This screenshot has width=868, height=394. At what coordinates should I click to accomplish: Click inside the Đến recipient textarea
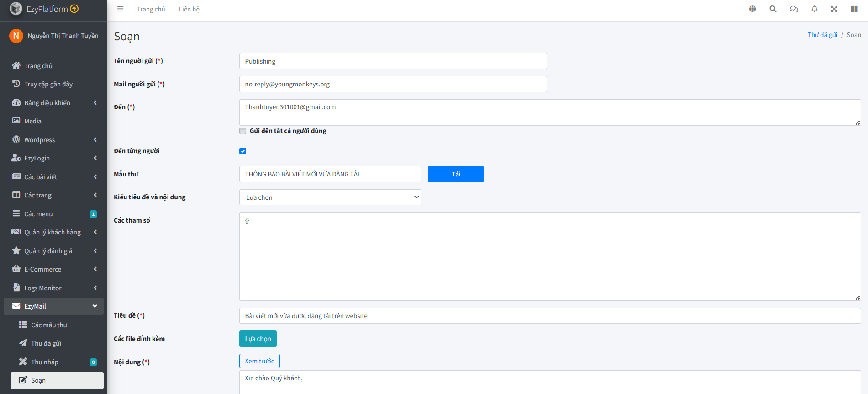[550, 112]
